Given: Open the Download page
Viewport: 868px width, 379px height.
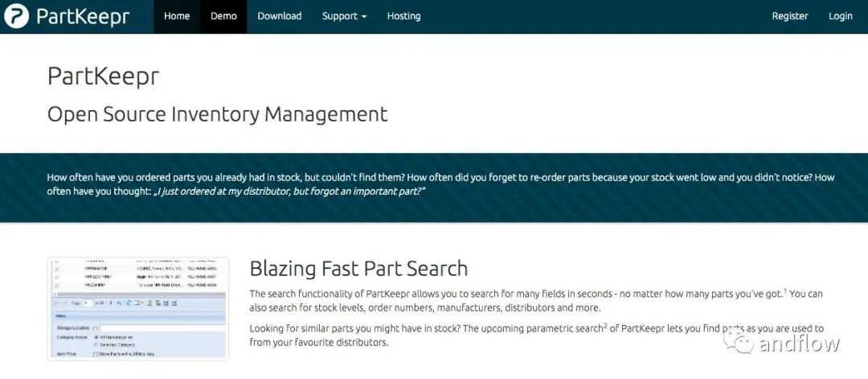Looking at the screenshot, I should [x=280, y=16].
